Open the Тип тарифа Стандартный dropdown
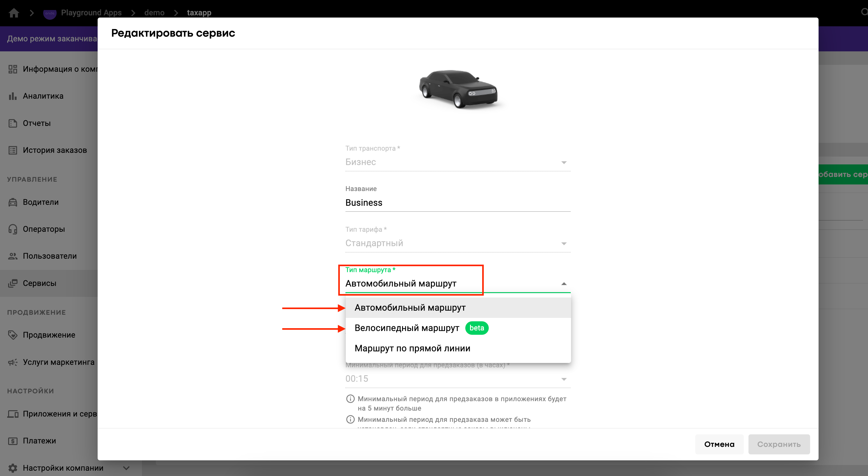The image size is (868, 476). 457,243
